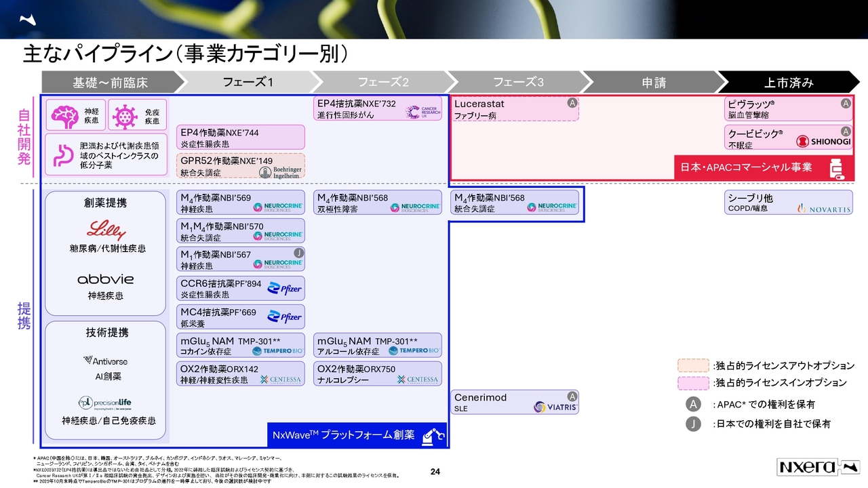Click the Lilly logo
The image size is (868, 488).
pyautogui.click(x=106, y=230)
